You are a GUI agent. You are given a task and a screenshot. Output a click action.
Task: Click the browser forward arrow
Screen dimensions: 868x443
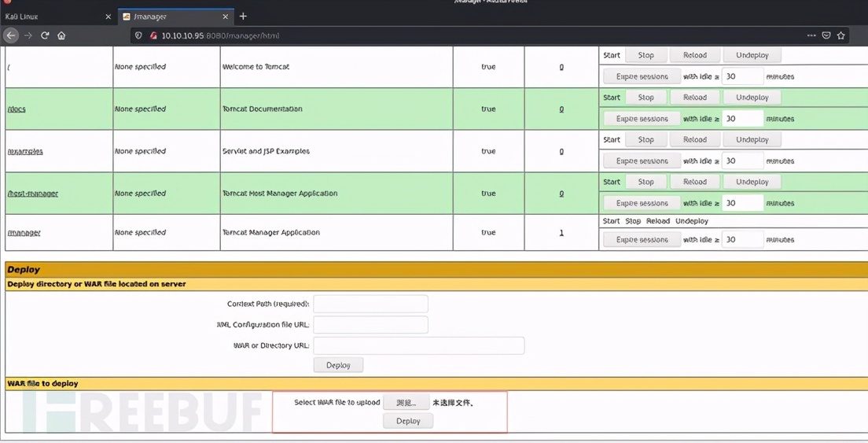click(28, 35)
